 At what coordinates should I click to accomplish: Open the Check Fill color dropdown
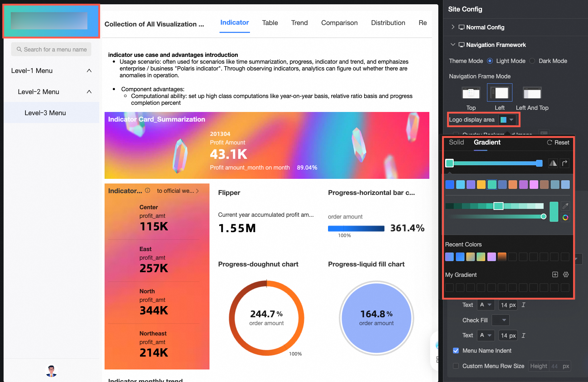click(x=501, y=320)
